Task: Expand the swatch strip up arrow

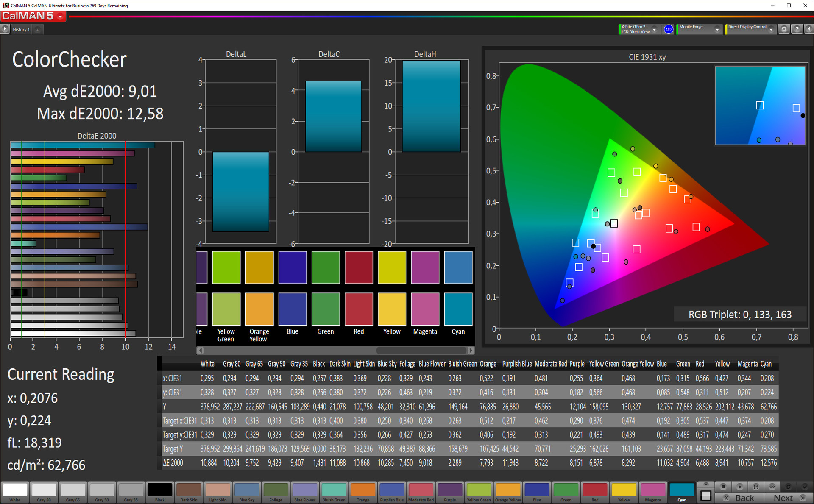Action: (x=706, y=484)
